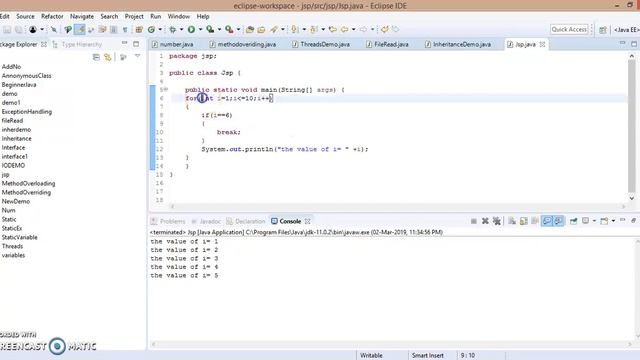Click the green Run button icon

click(x=191, y=29)
